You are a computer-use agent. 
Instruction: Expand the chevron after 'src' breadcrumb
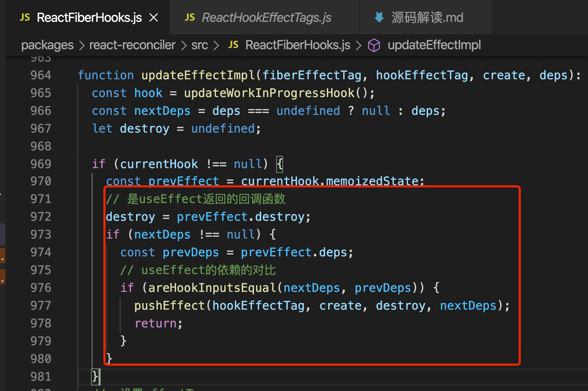tap(216, 45)
